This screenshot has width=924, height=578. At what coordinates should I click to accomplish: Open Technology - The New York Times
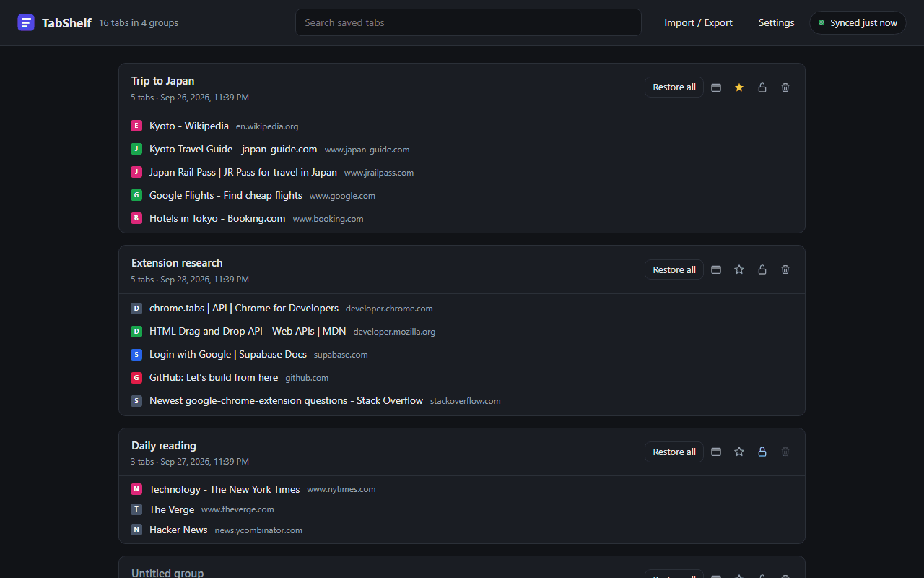[x=225, y=489]
